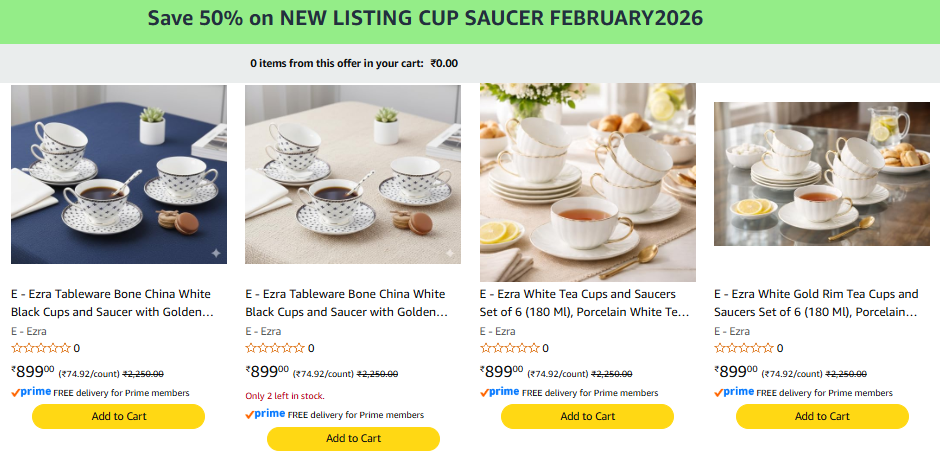This screenshot has width=940, height=455.
Task: View image of cups on glass table
Action: 822,174
